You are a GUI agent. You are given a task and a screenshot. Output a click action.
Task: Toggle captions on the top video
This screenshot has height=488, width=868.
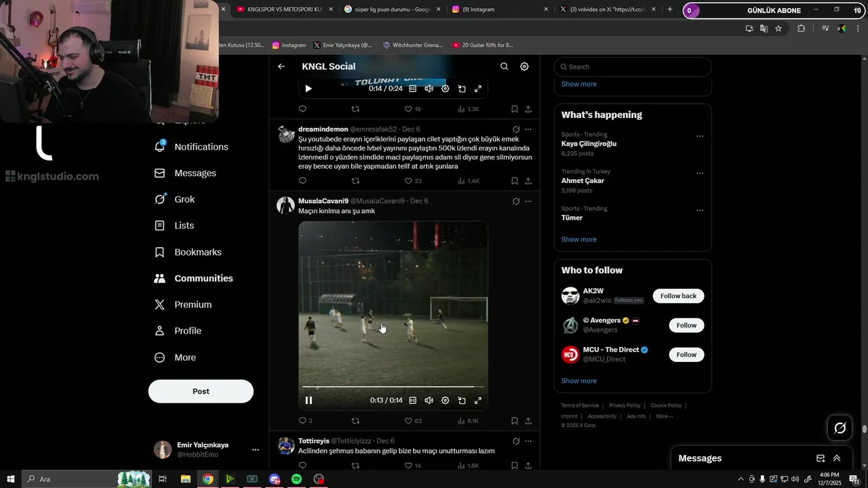412,89
